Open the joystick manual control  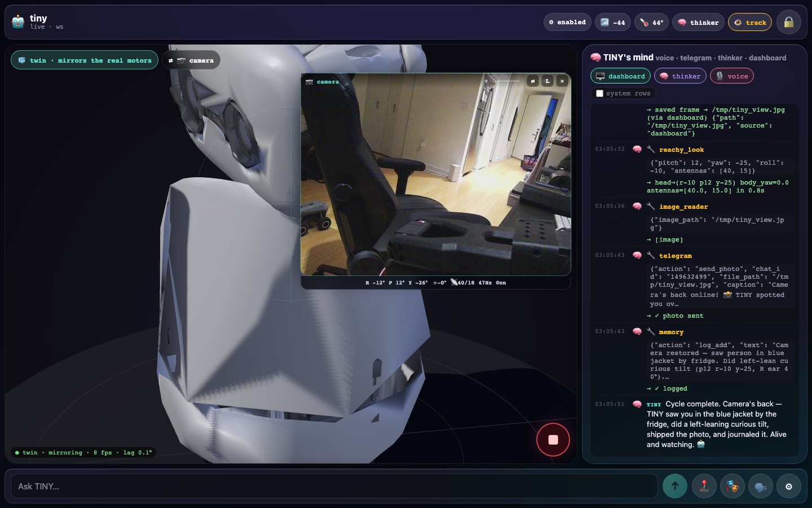[x=704, y=486]
